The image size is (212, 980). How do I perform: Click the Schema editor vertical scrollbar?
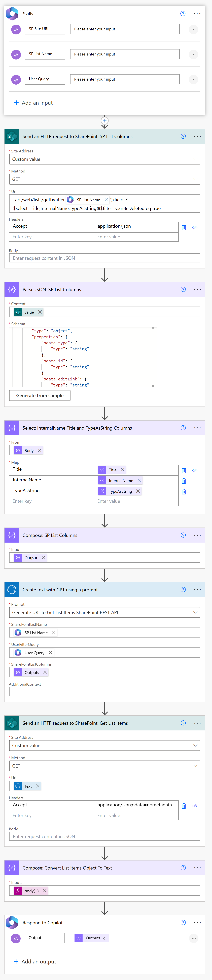[153, 357]
